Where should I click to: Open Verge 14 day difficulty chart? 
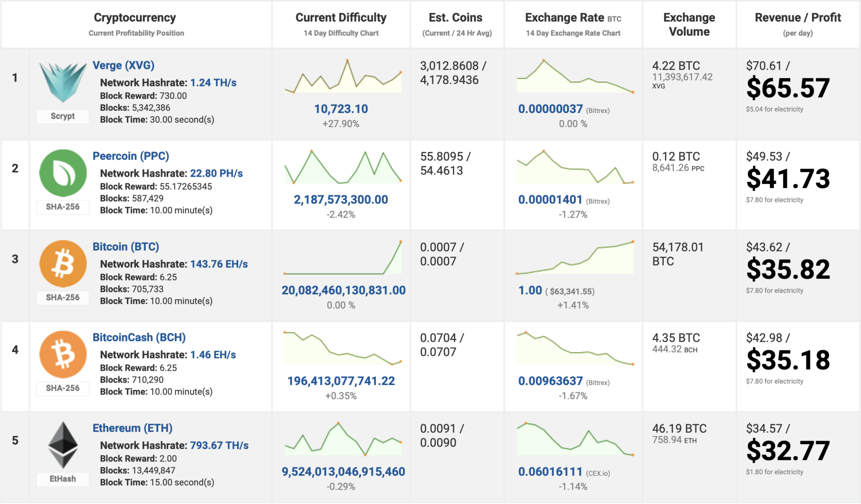coord(343,76)
